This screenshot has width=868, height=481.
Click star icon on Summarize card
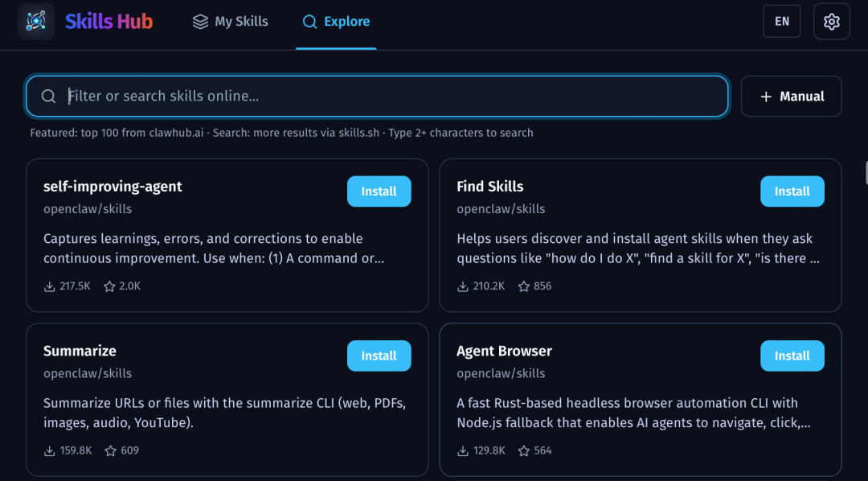coord(109,450)
